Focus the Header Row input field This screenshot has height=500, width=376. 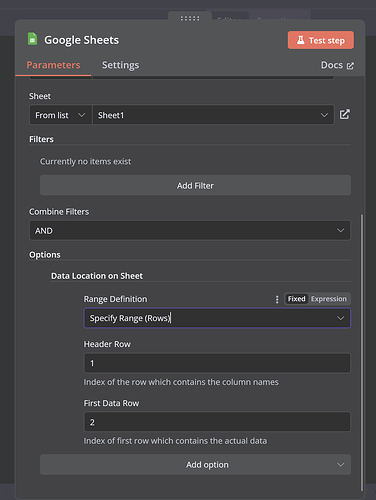click(217, 363)
